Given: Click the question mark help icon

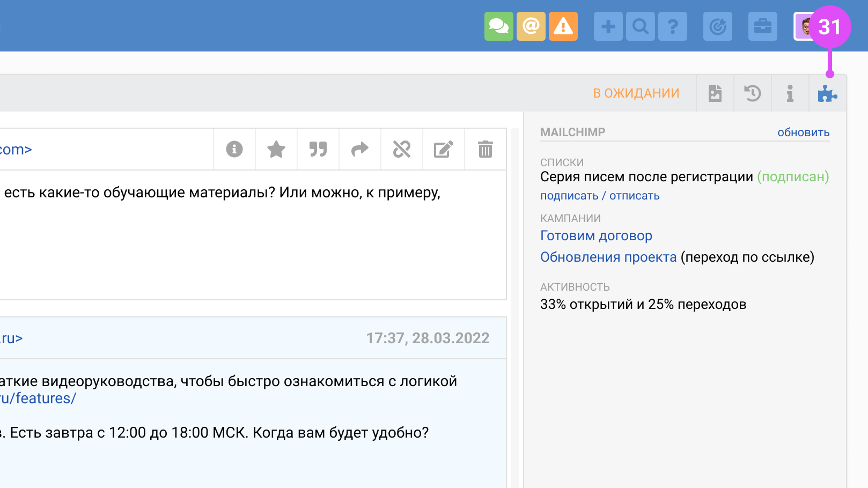Looking at the screenshot, I should point(673,26).
